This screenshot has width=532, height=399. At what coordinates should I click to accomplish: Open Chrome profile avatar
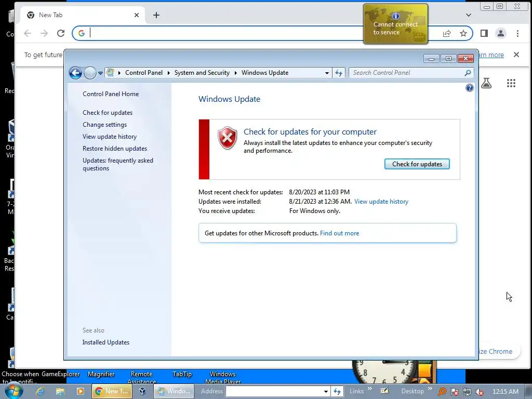(x=501, y=33)
